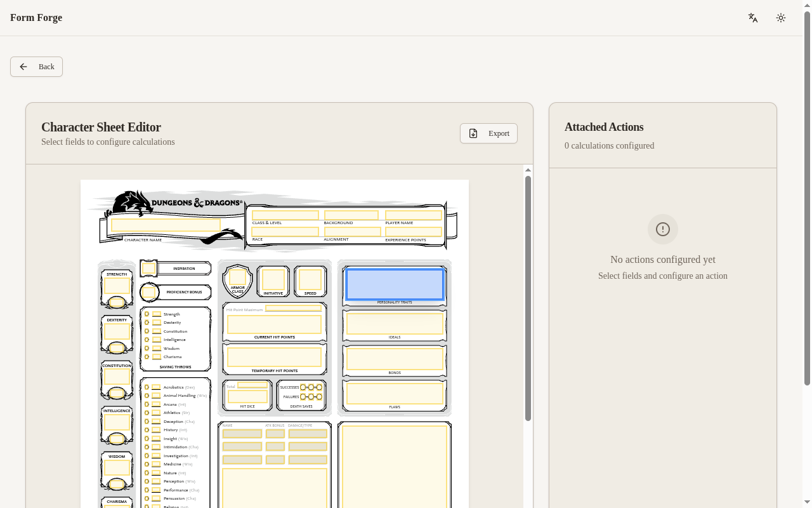Click the Race field

pyautogui.click(x=285, y=232)
